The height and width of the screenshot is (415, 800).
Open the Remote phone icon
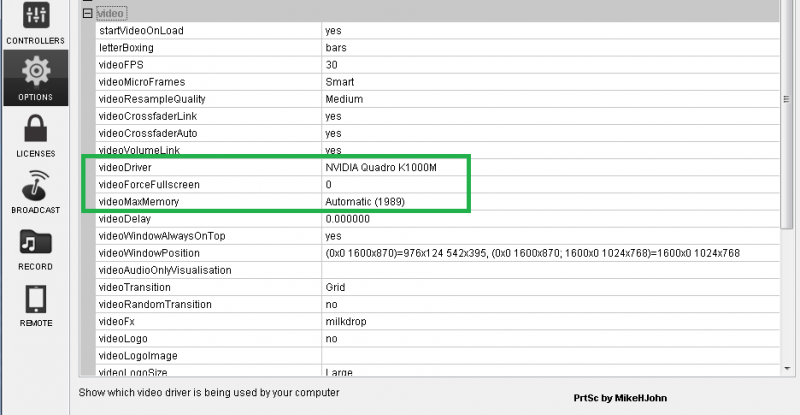click(x=36, y=299)
